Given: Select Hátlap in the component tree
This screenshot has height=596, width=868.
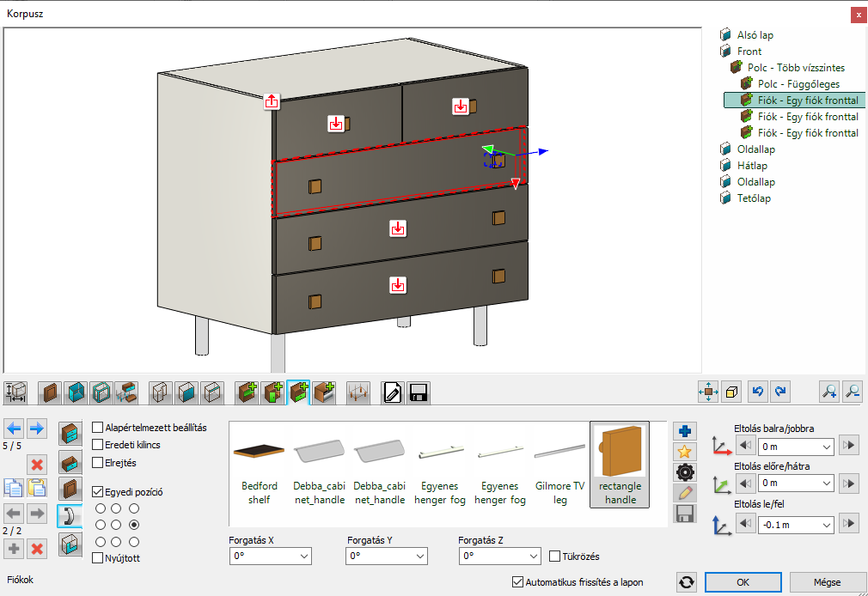Looking at the screenshot, I should 752,166.
